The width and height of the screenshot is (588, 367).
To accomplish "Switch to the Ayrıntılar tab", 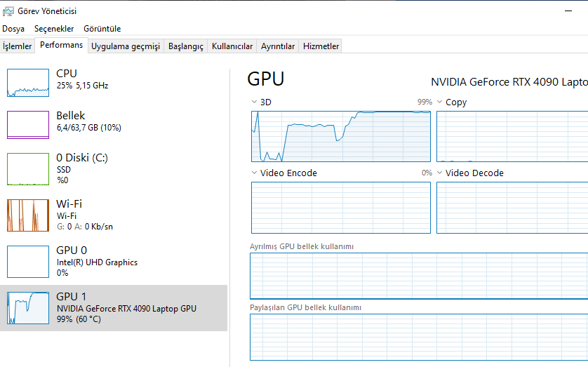I will pyautogui.click(x=278, y=46).
